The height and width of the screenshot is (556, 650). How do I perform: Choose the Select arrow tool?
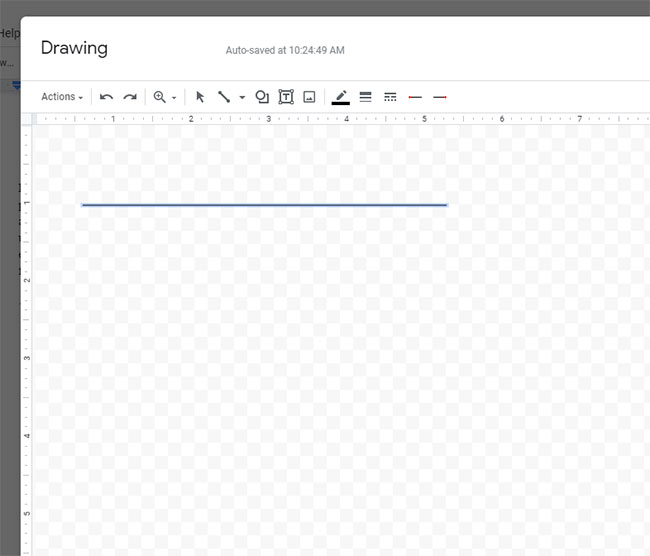tap(200, 97)
